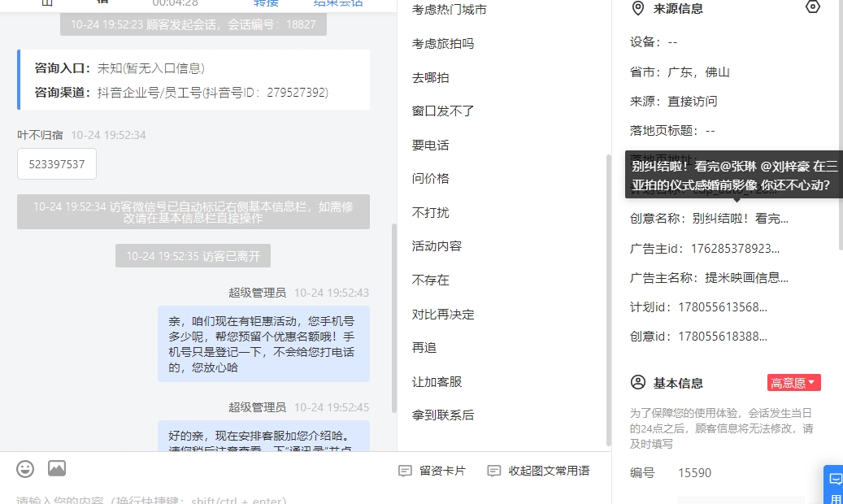The width and height of the screenshot is (843, 504).
Task: Click the 创意名称 别纠结啦 entry
Action: coord(709,219)
